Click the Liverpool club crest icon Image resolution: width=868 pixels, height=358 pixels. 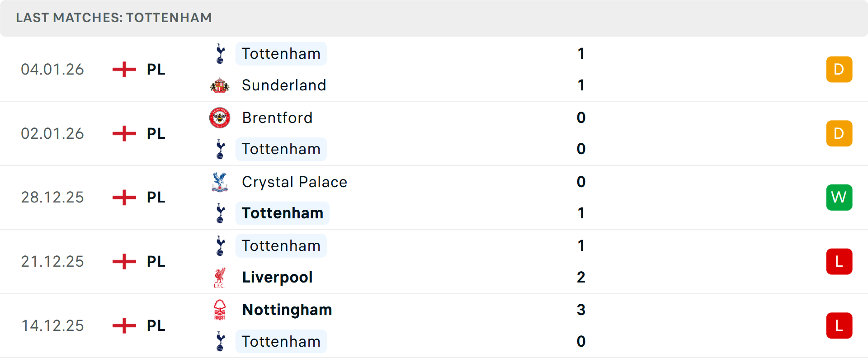pos(220,278)
